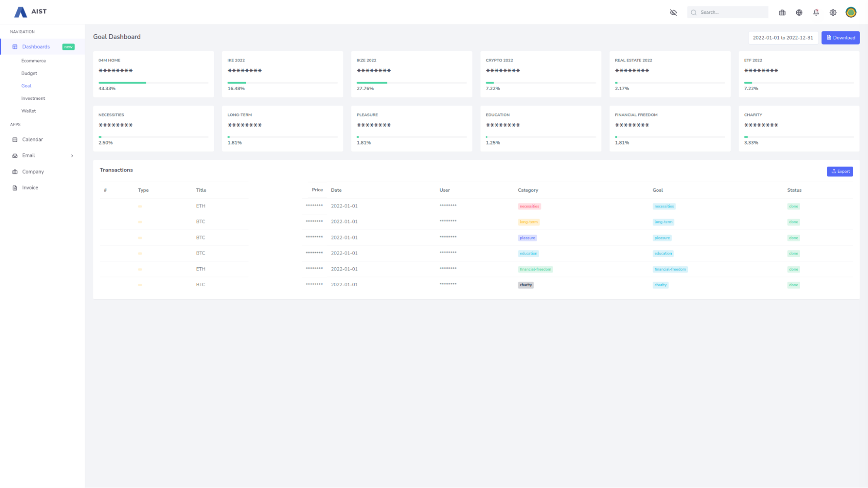Open Ecommerce dashboard
Image resolution: width=868 pixels, height=488 pixels.
[33, 61]
